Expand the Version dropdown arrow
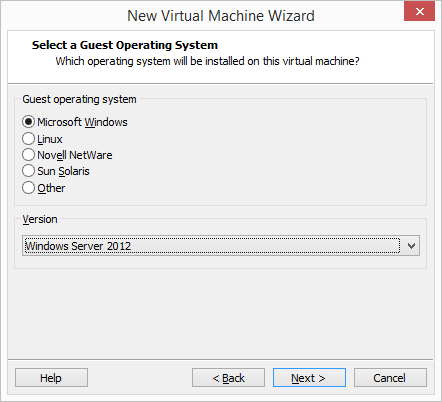The height and width of the screenshot is (402, 442). 411,246
